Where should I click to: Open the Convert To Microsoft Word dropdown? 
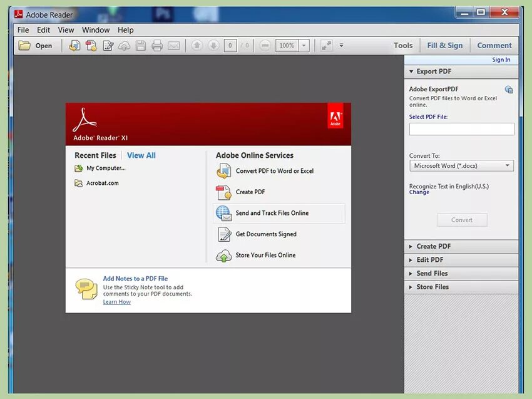(461, 166)
